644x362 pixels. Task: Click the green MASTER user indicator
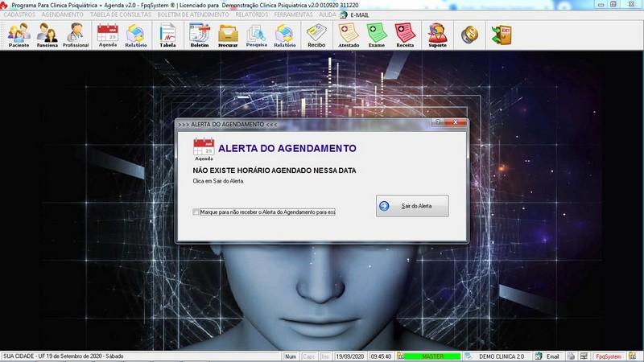pyautogui.click(x=432, y=356)
